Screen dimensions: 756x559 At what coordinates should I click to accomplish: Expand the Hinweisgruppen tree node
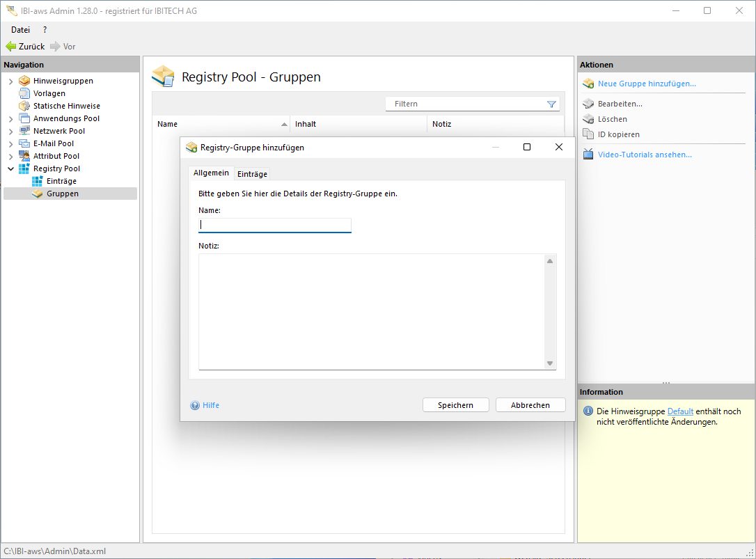pos(10,81)
